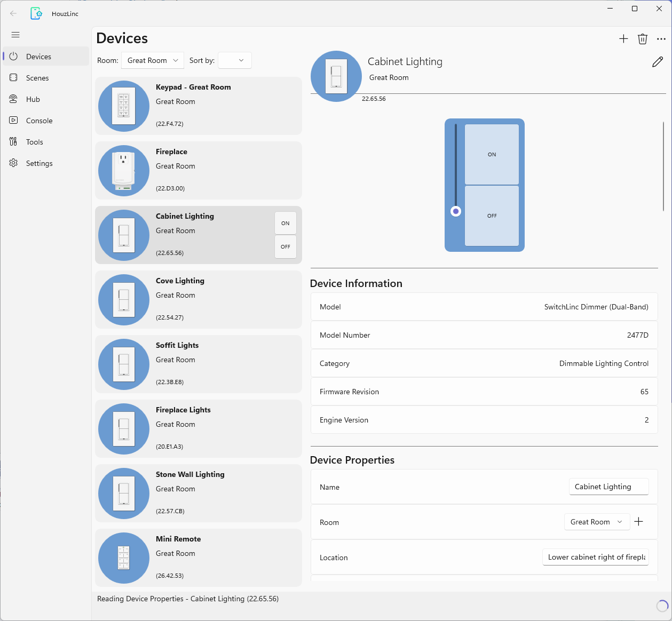Image resolution: width=672 pixels, height=621 pixels.
Task: Turn OFF Cabinet Lighting in device list
Action: 286,246
